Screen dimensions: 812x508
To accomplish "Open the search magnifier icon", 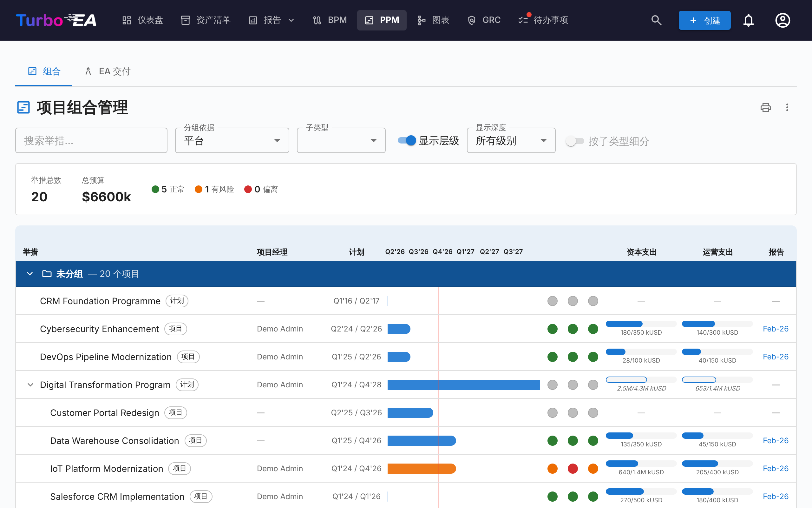I will (x=656, y=20).
